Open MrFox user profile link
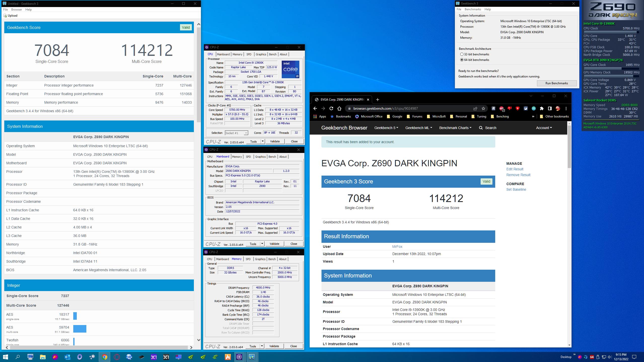 click(x=397, y=247)
